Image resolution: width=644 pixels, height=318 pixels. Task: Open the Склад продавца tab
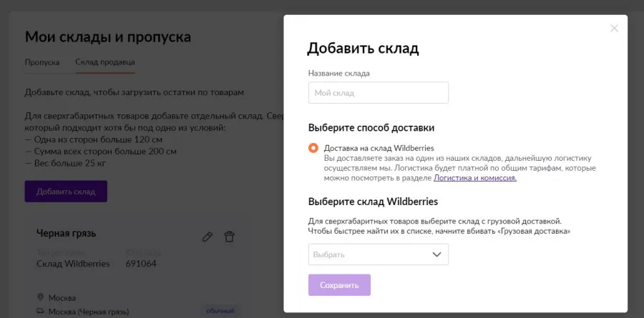click(x=105, y=62)
